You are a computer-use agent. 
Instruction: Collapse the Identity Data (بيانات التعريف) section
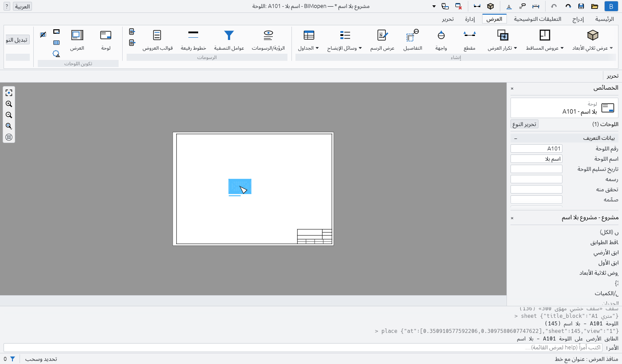(515, 138)
